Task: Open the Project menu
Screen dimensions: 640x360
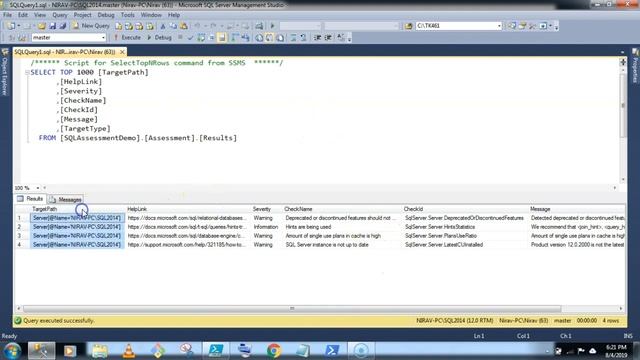Action: 82,15
